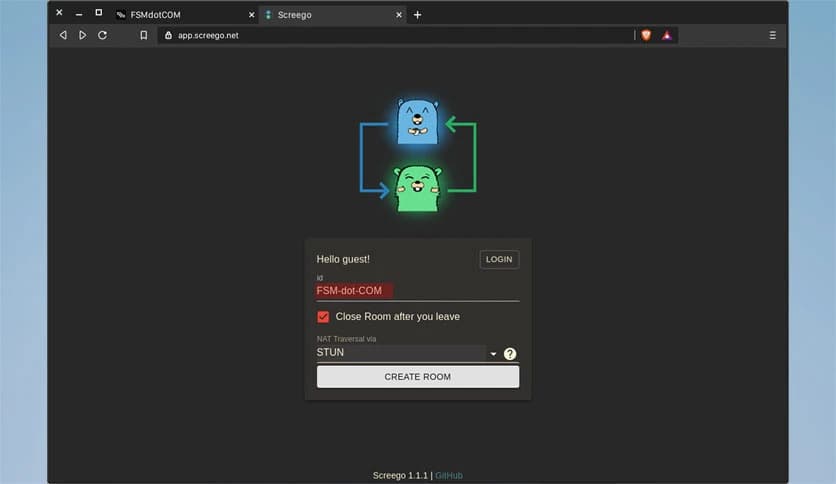Open the GitHub link in footer
This screenshot has height=484, width=836.
[x=448, y=475]
